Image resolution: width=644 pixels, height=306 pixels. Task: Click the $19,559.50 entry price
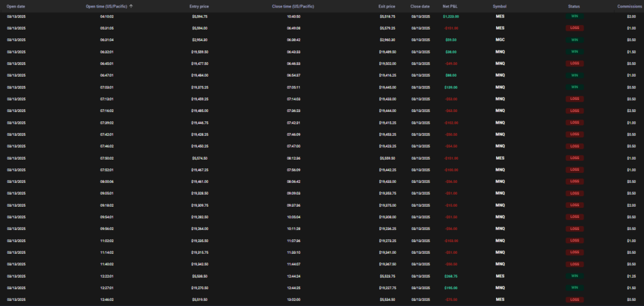pyautogui.click(x=199, y=52)
